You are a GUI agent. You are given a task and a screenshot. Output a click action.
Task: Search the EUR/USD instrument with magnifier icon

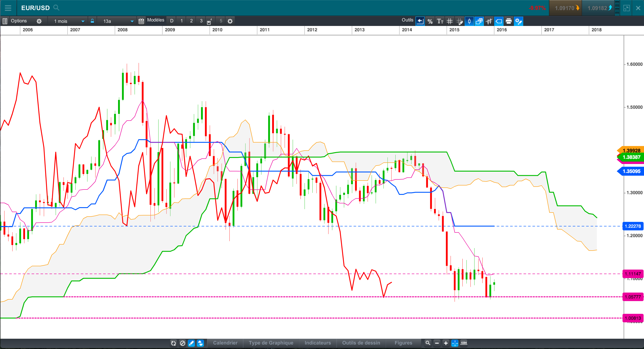[57, 8]
